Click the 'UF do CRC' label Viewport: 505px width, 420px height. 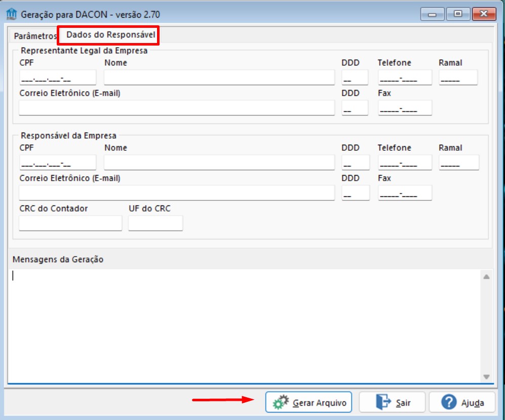point(149,208)
